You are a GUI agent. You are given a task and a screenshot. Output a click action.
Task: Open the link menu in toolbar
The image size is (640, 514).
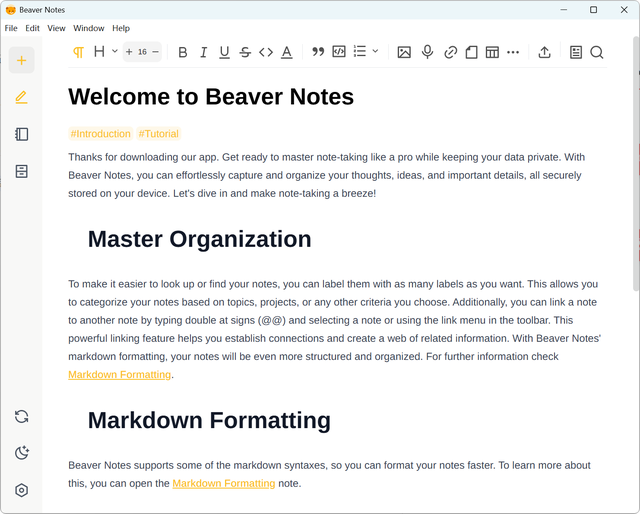pos(450,52)
